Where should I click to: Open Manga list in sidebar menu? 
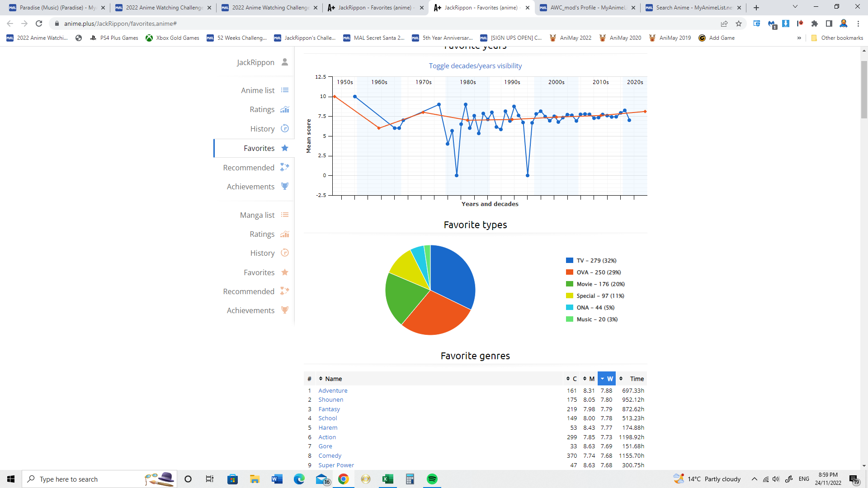point(257,215)
